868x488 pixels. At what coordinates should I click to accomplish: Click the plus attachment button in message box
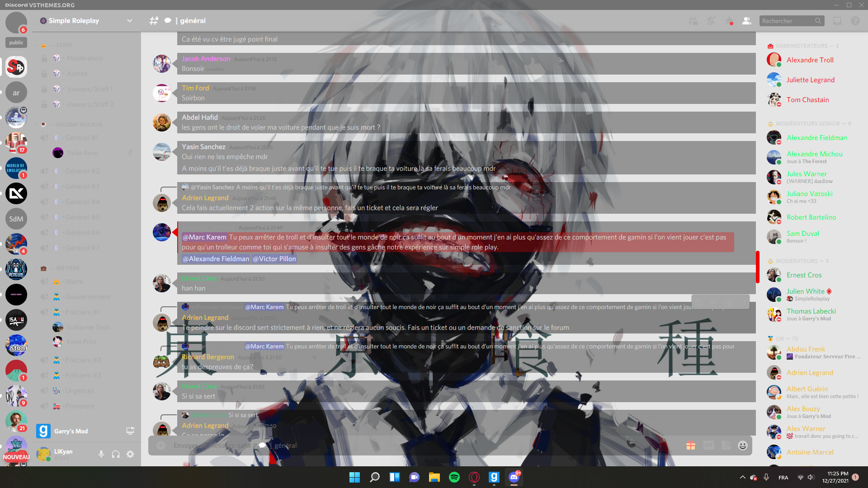click(161, 446)
